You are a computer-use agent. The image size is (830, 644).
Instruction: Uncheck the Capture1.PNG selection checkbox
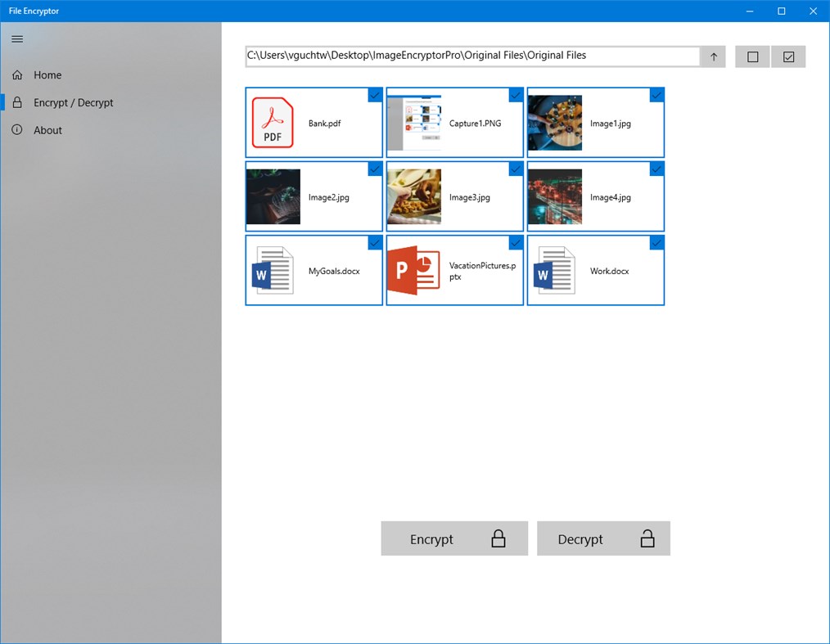pos(515,95)
